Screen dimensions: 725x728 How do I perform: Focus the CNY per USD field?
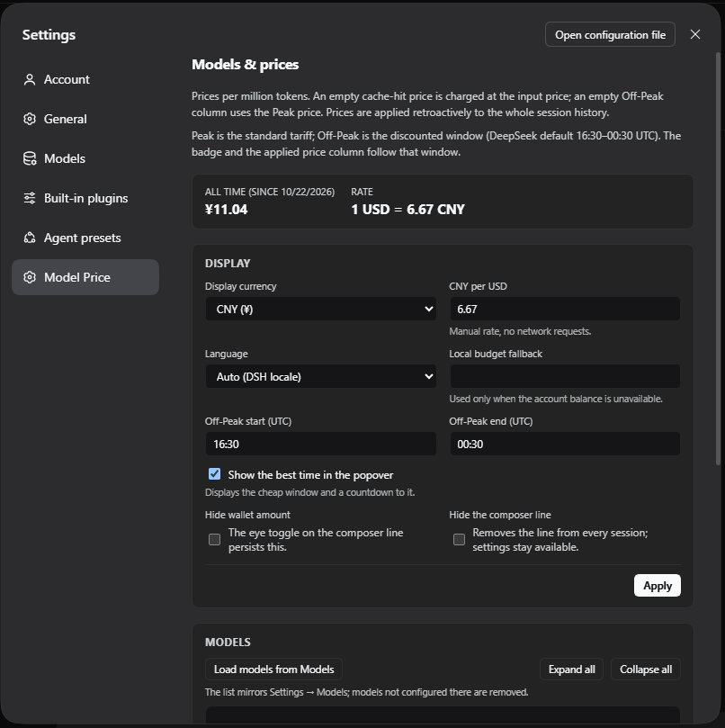coord(565,309)
